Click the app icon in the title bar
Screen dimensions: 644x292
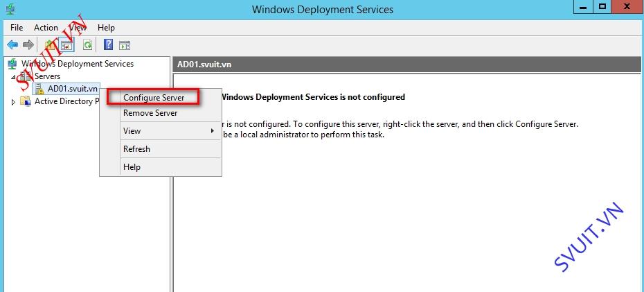pos(10,8)
